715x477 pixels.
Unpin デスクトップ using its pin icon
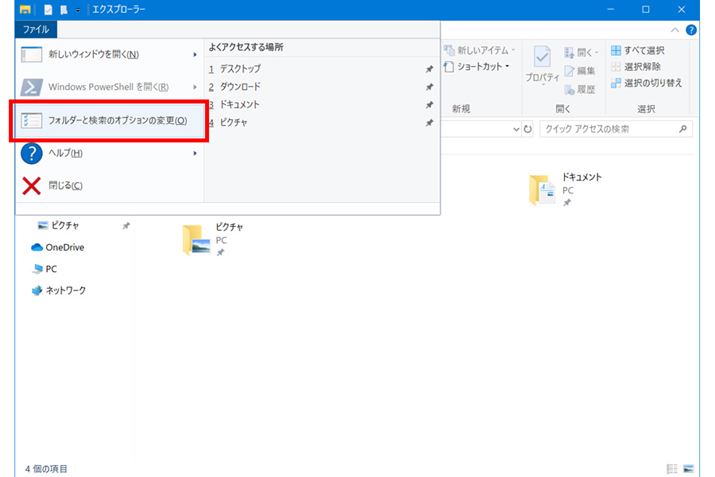pos(429,69)
